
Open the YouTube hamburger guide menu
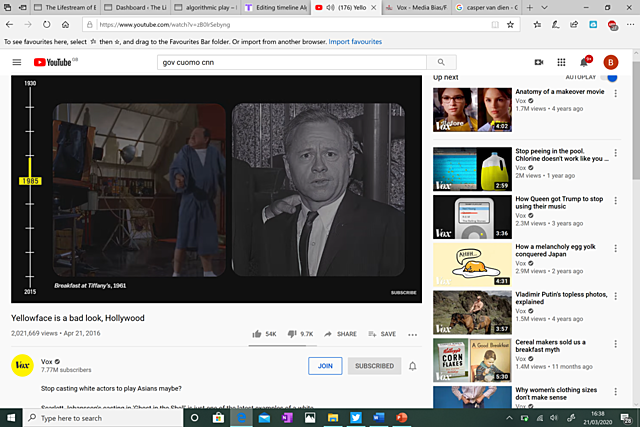(x=17, y=62)
